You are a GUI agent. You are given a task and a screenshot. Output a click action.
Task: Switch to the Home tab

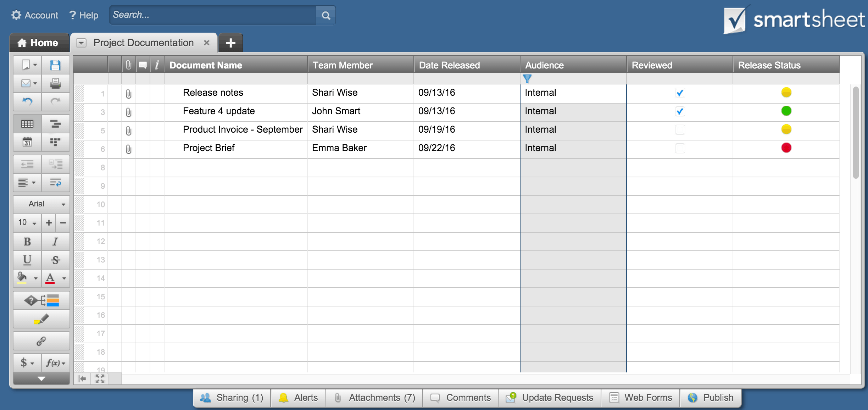pos(39,43)
